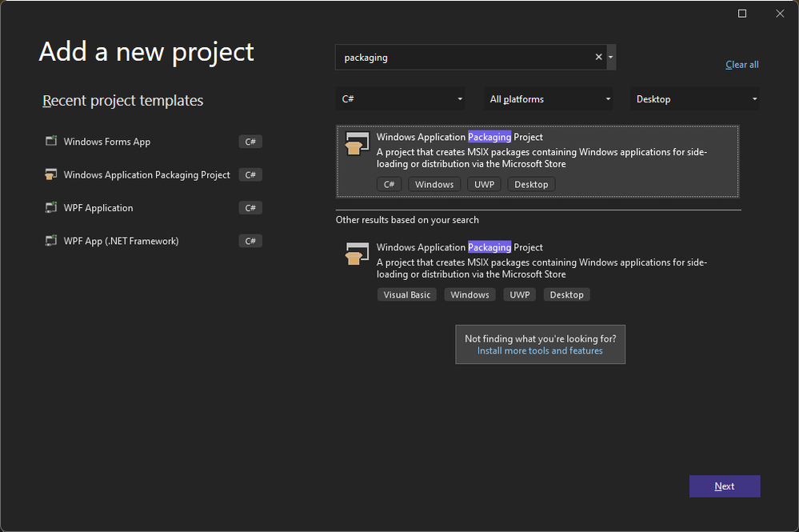Close the Add a new project dialog
799x532 pixels.
tap(780, 14)
